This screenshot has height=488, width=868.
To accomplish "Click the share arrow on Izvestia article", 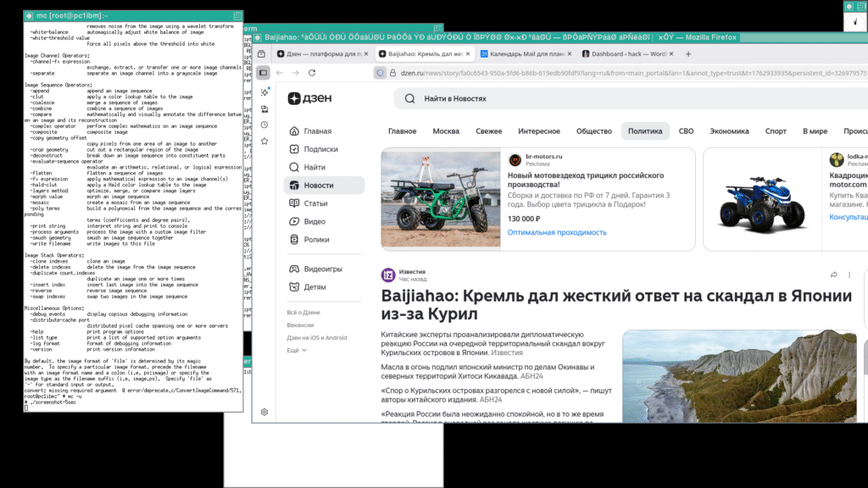I will tap(834, 274).
